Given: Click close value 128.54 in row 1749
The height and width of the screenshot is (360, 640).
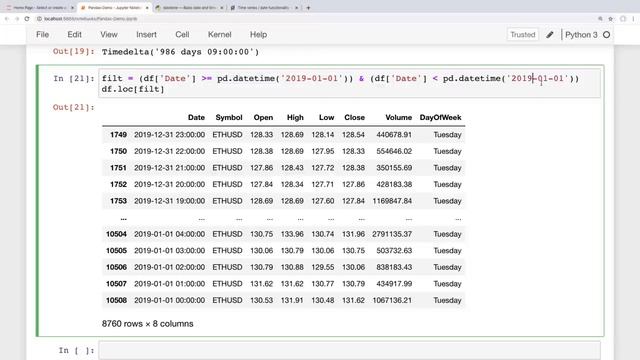Looking at the screenshot, I should point(353,135).
